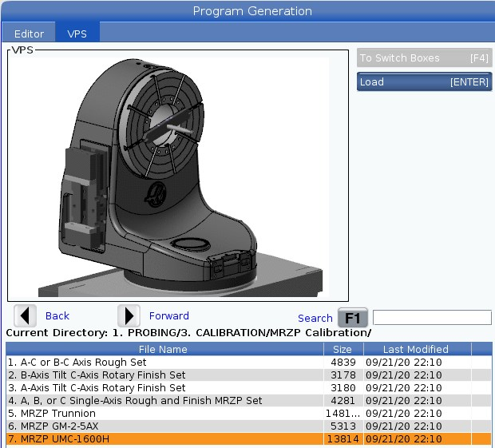Select '4. A, B, or C Single-Axis Rough and Finish MRZP Set'
Viewport: 495px width, 448px height.
(249, 401)
